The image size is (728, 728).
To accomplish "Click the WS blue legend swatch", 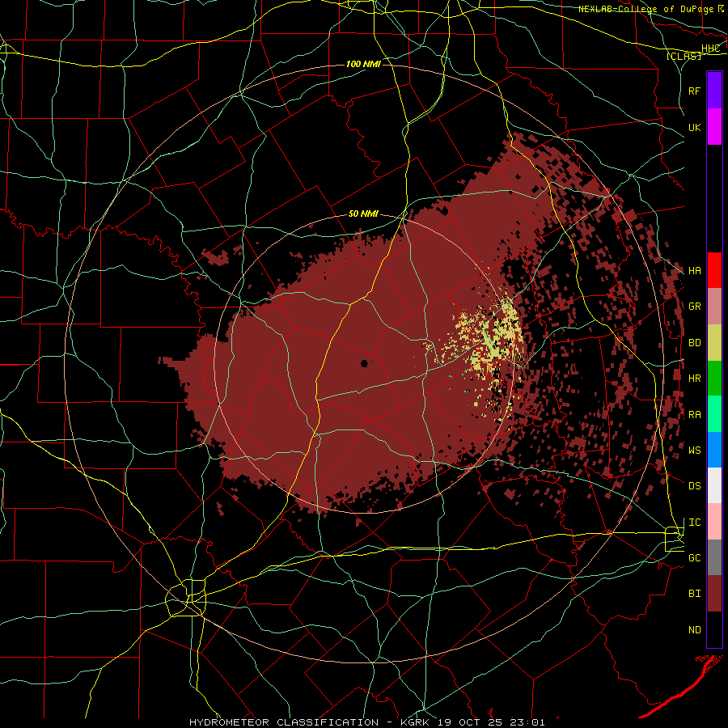I will (714, 450).
